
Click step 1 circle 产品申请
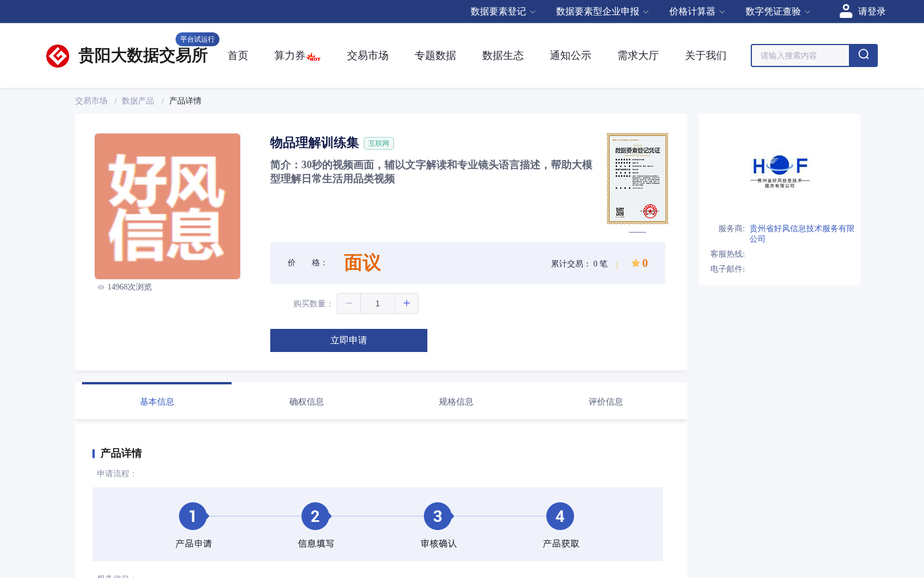[193, 516]
